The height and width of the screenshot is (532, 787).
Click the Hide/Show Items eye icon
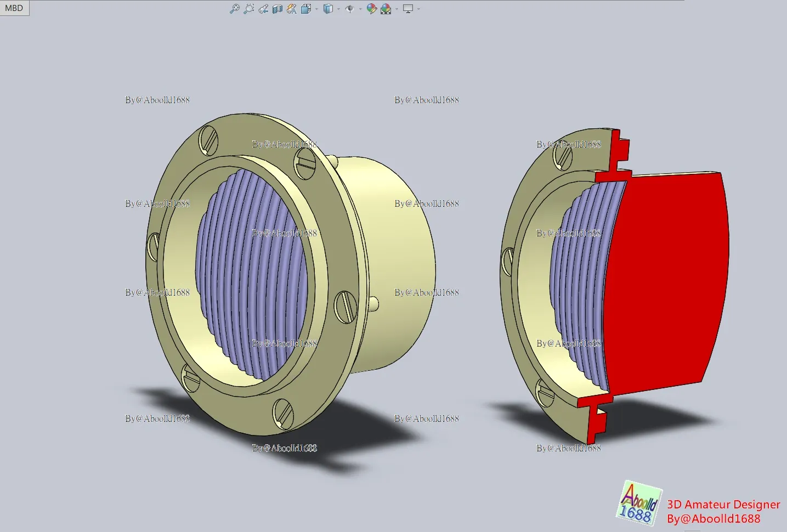point(349,9)
